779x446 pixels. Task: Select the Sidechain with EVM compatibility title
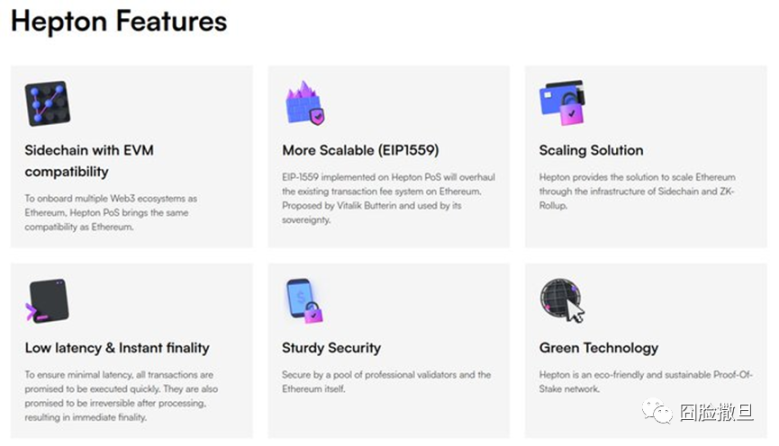point(89,161)
